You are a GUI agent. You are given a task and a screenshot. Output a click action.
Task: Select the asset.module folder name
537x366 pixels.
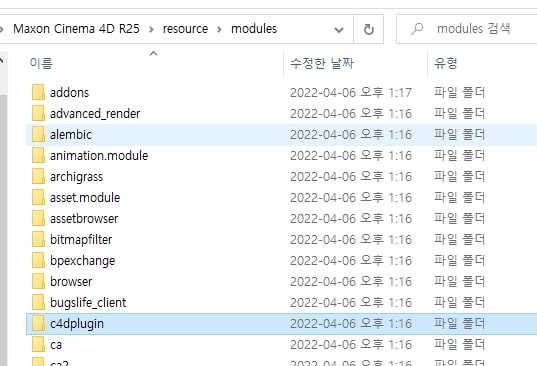pos(85,198)
